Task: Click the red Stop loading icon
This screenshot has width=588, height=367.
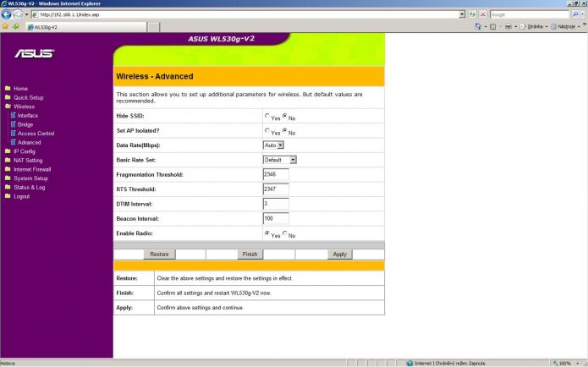Action: coord(483,14)
